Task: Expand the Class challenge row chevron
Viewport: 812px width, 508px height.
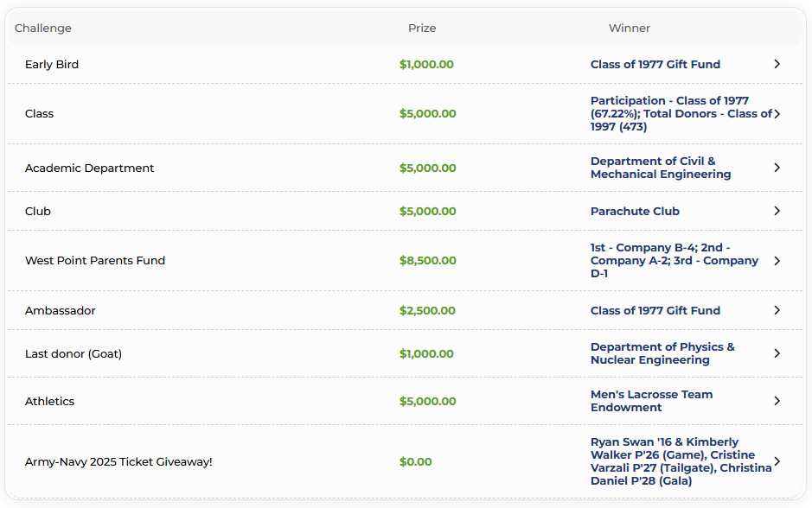Action: coord(777,114)
